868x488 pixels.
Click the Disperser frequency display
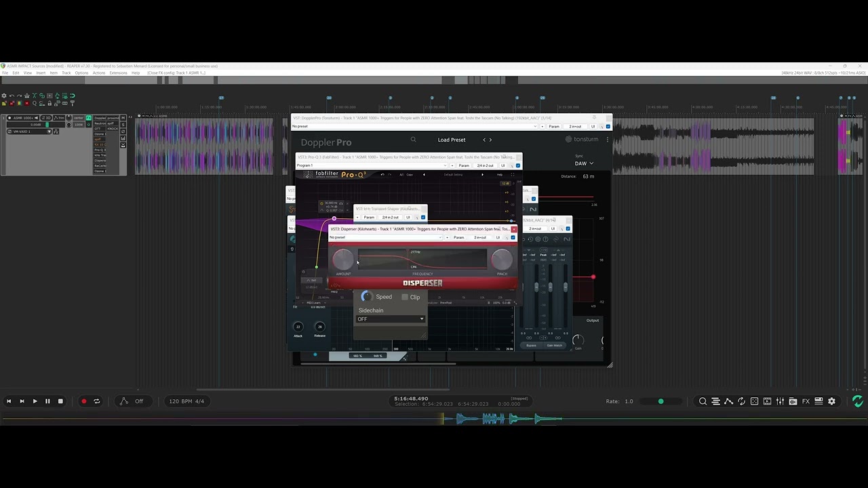click(x=422, y=259)
